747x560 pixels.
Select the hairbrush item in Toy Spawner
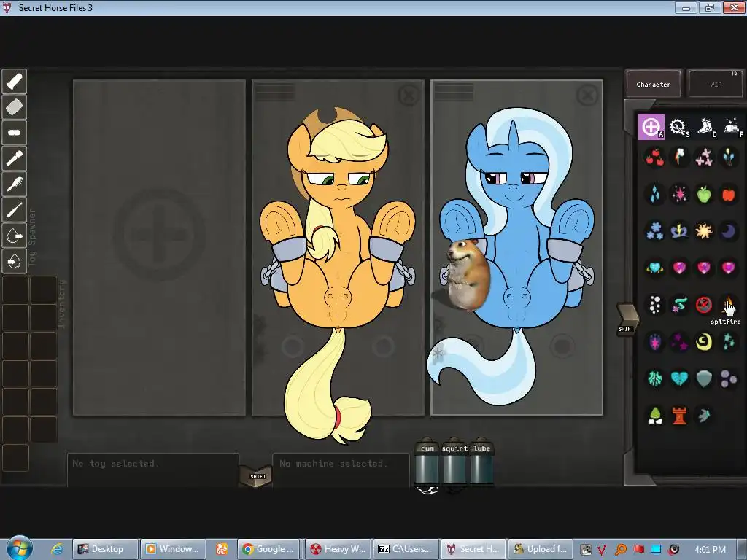(15, 184)
